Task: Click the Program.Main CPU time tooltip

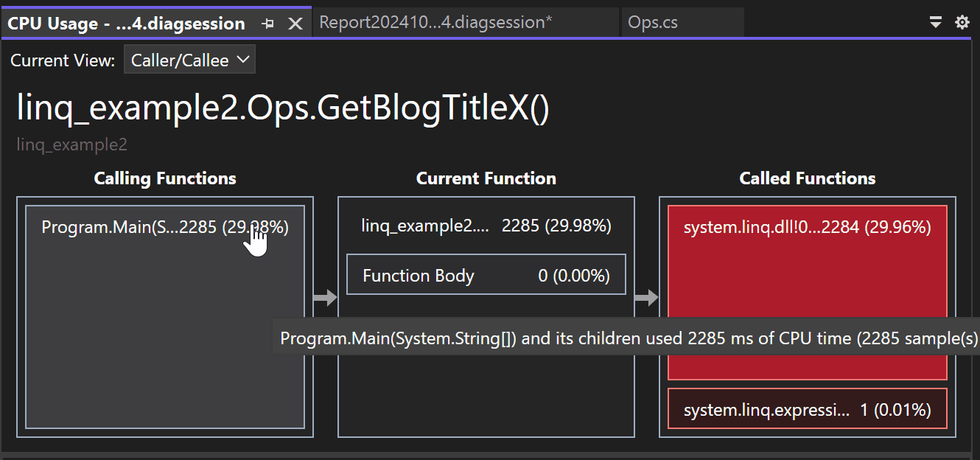Action: (x=626, y=338)
